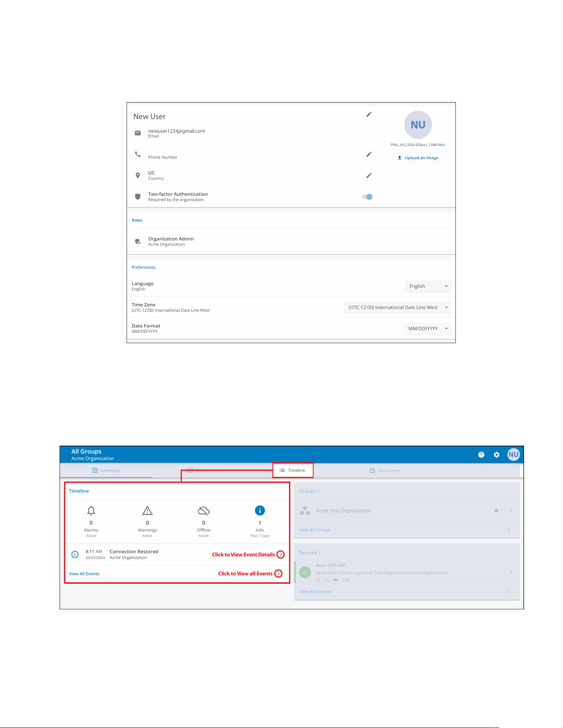Click the Connection Restored info icon
The image size is (563, 728).
tap(75, 554)
